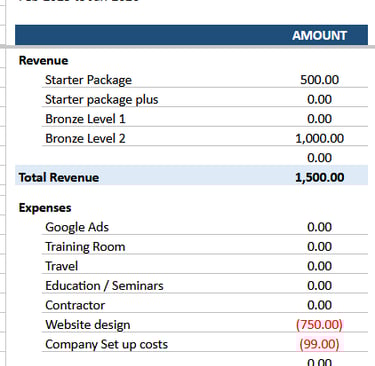Select the (99.00) Company Set up amount
The image size is (375, 366).
point(319,344)
